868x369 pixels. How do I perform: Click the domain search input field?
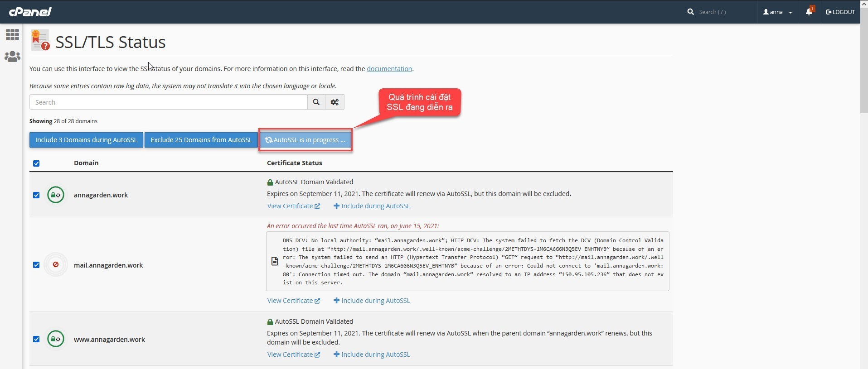[168, 102]
